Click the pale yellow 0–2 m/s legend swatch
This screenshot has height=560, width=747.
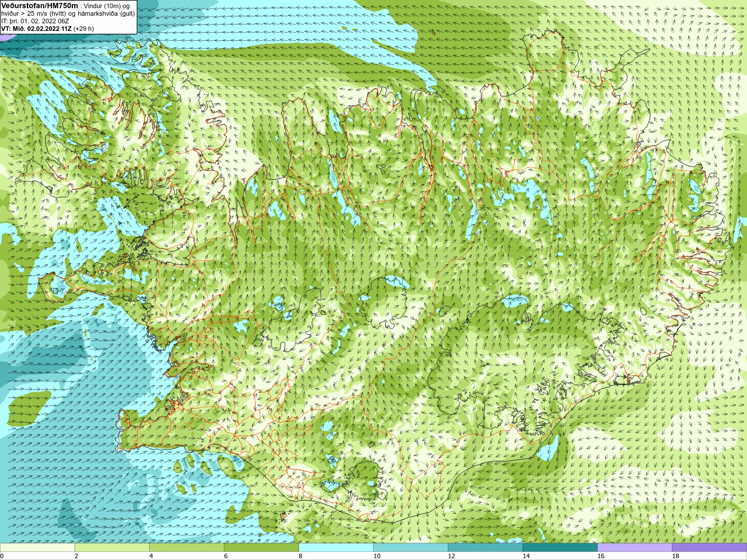click(37, 548)
